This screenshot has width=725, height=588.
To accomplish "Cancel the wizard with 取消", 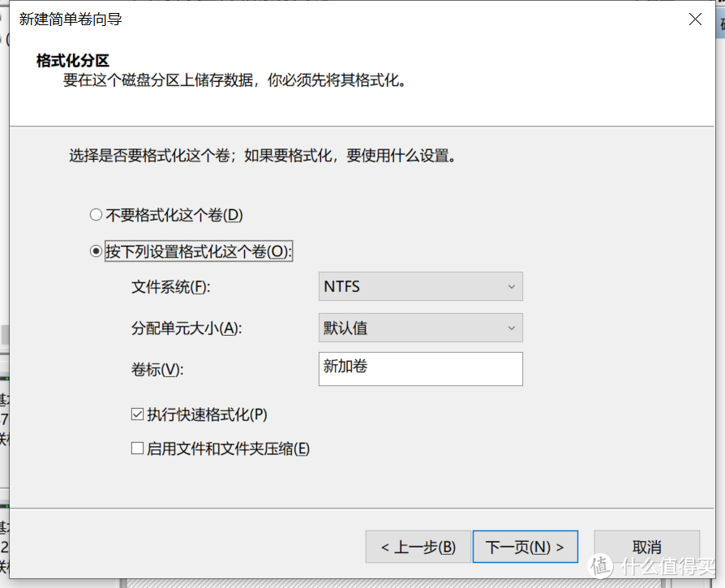I will click(646, 547).
